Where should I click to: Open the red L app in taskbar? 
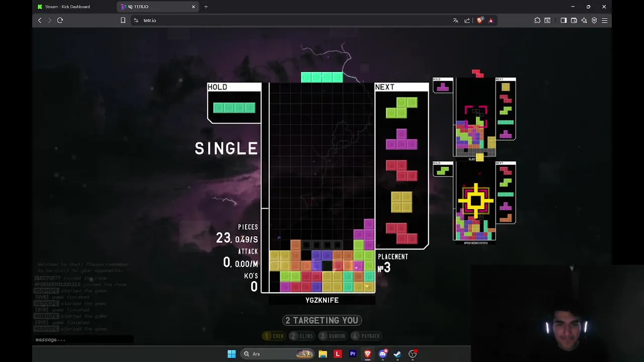338,354
